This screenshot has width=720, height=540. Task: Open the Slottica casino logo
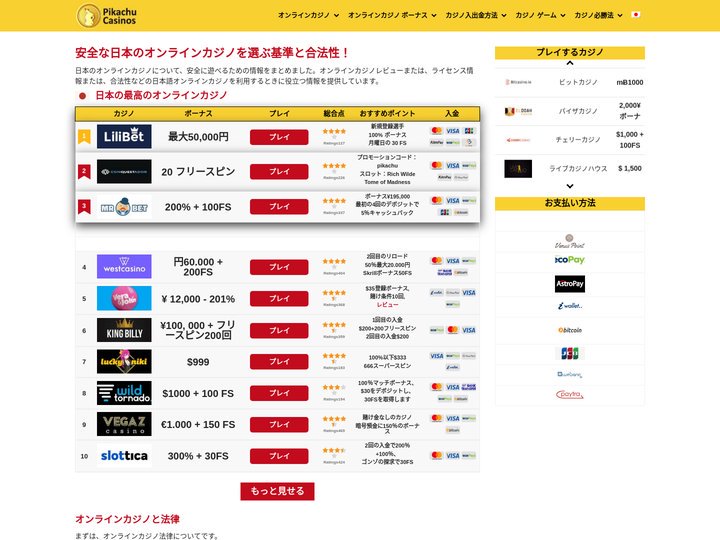pos(124,456)
